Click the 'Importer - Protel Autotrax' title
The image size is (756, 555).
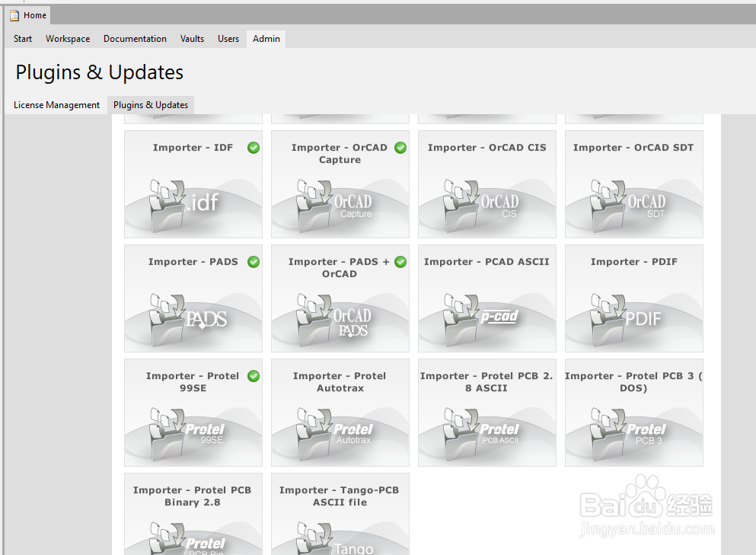340,382
